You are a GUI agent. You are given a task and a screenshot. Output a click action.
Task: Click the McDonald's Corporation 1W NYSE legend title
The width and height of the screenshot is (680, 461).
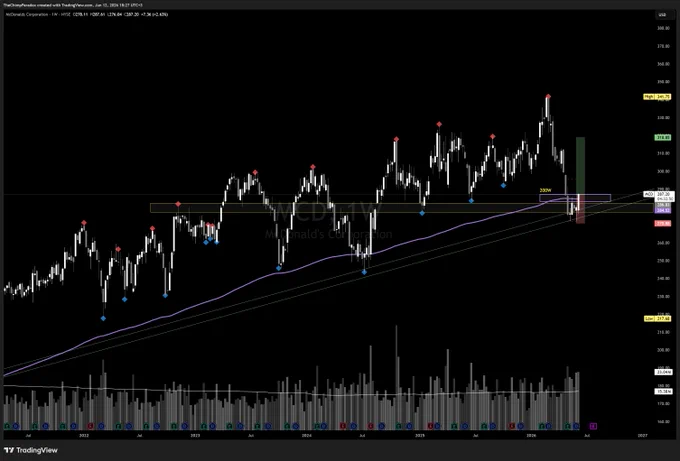pos(38,14)
